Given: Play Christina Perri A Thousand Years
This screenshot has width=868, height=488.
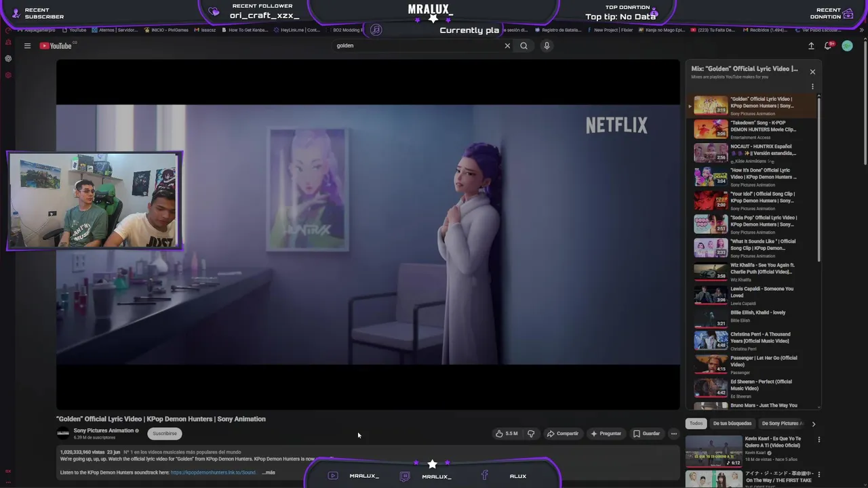Looking at the screenshot, I should click(x=752, y=340).
